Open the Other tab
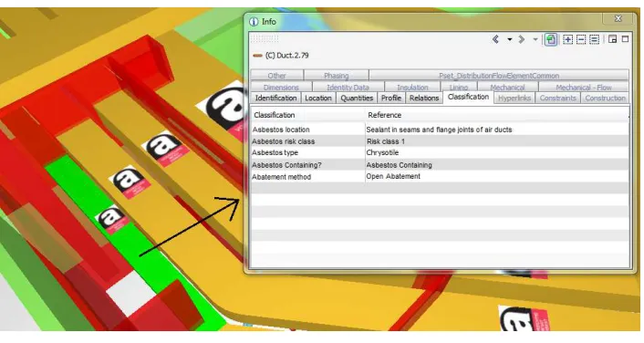The width and height of the screenshot is (644, 343). click(276, 76)
